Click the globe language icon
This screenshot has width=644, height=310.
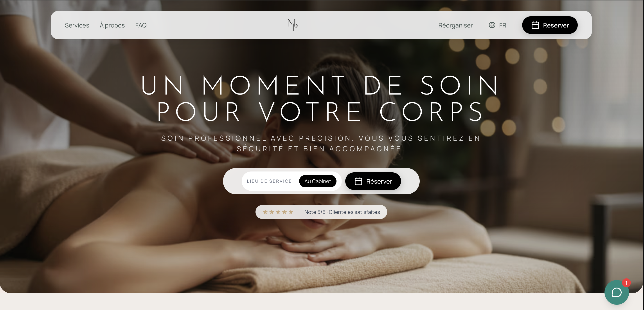click(x=492, y=25)
